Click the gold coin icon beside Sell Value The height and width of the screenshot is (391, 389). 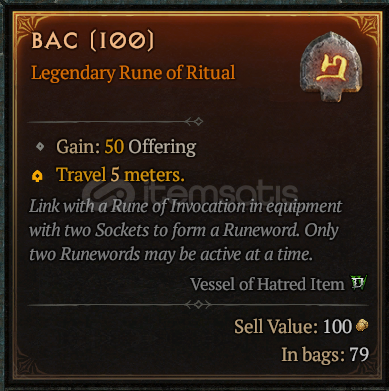[362, 325]
